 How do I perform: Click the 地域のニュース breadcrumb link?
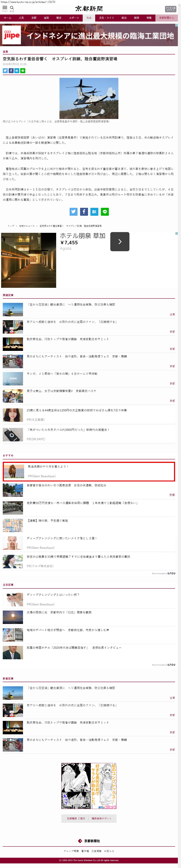pyautogui.click(x=27, y=226)
